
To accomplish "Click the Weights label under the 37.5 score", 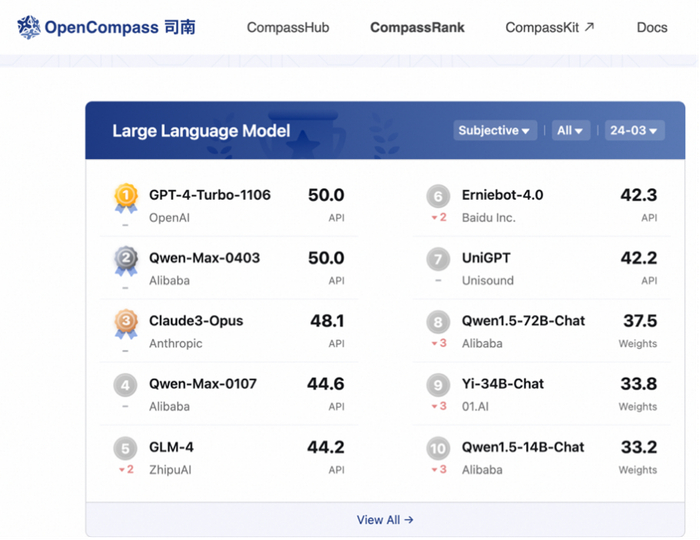I will (638, 344).
